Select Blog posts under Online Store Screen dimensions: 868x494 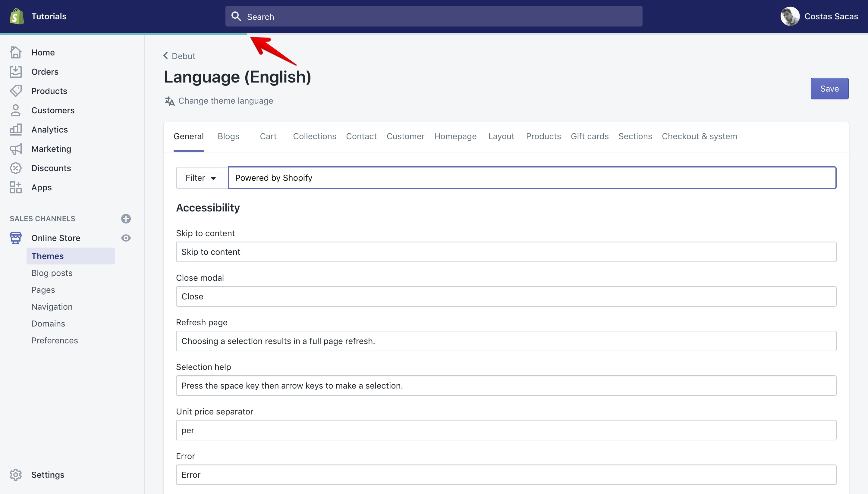[52, 273]
